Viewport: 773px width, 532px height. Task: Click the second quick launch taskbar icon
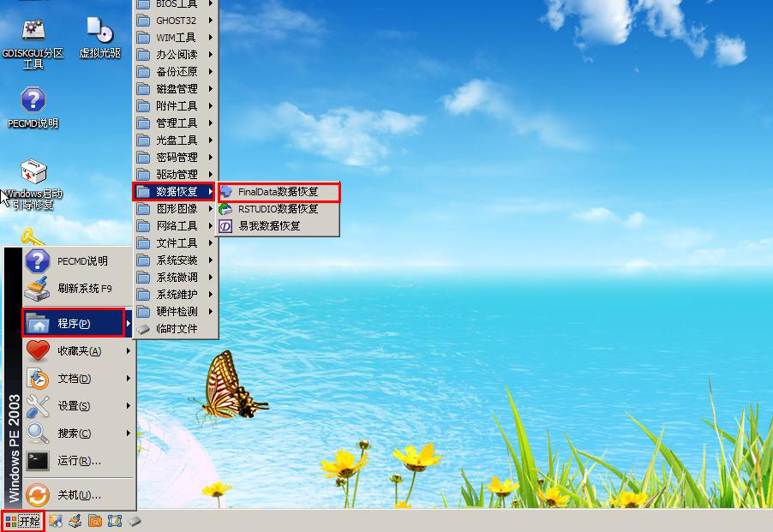(x=75, y=521)
